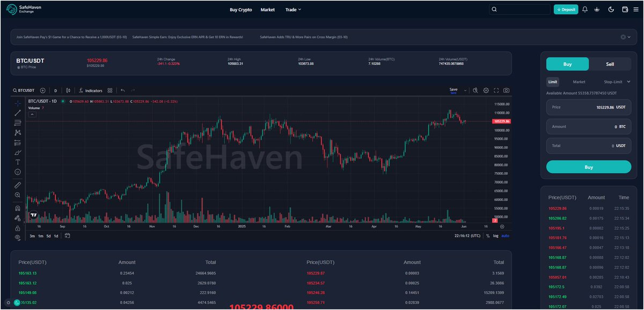The height and width of the screenshot is (310, 644).
Task: Click the Amount BTC input field
Action: (589, 126)
